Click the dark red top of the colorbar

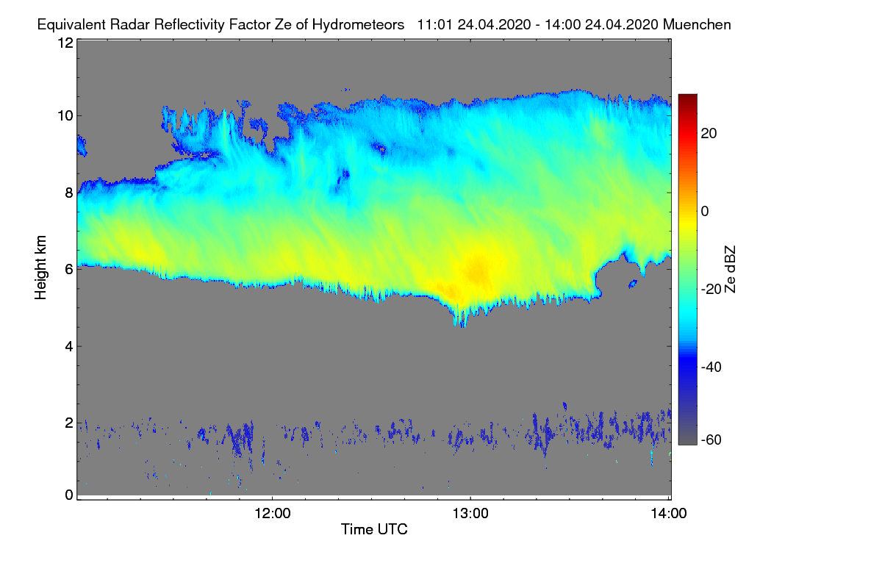[x=687, y=99]
